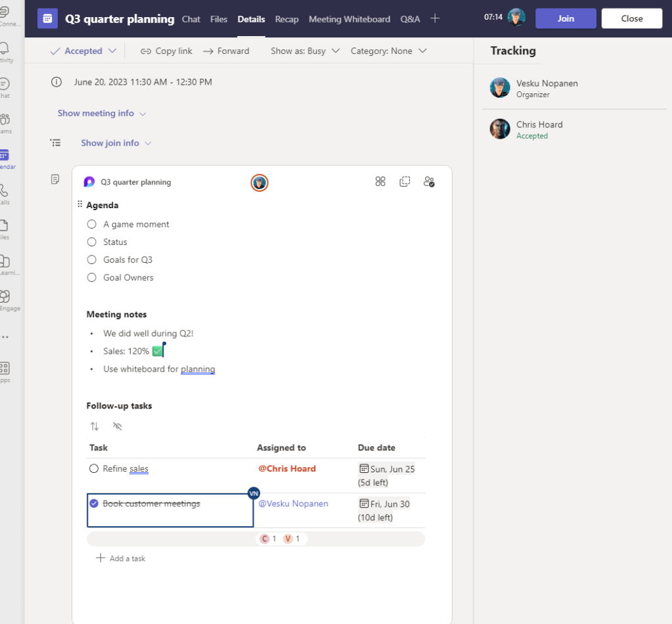
Task: Toggle the hide completed tasks eye icon
Action: point(118,426)
